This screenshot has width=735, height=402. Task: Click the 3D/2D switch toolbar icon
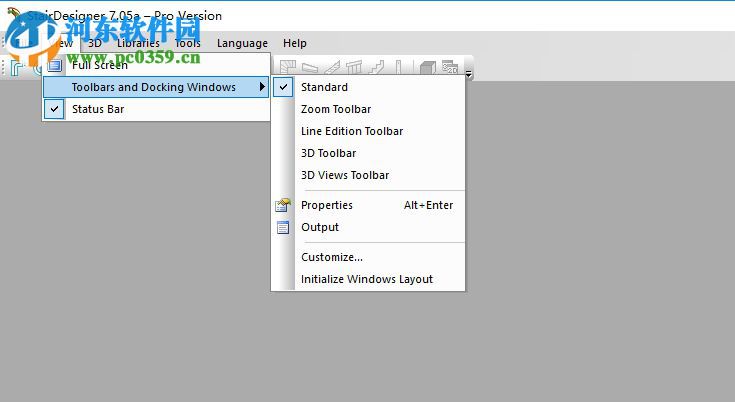(x=450, y=67)
